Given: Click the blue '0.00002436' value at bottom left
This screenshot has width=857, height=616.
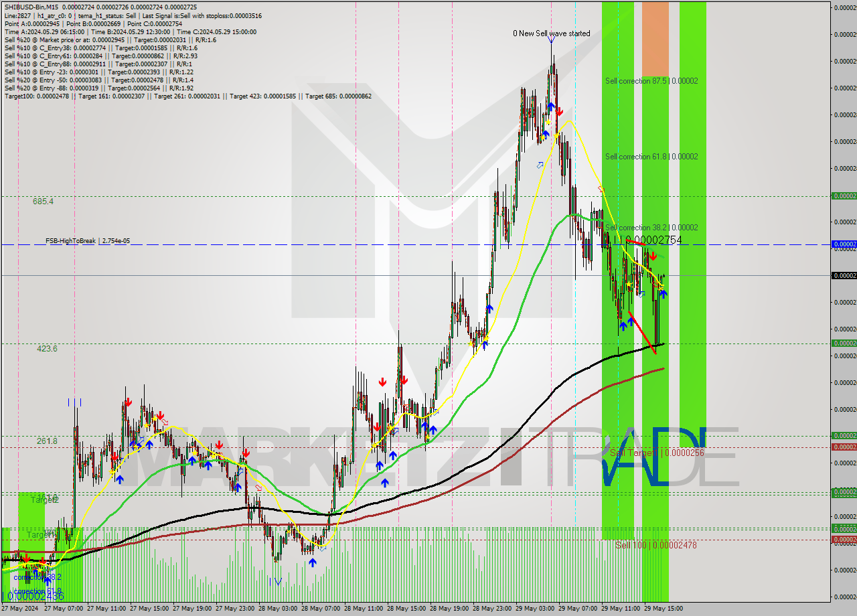Looking at the screenshot, I should click(35, 596).
